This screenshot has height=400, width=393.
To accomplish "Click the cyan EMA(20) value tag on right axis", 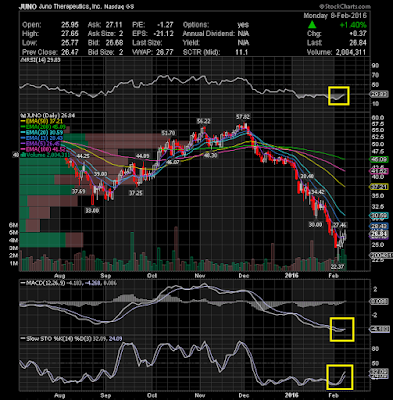I will click(379, 216).
